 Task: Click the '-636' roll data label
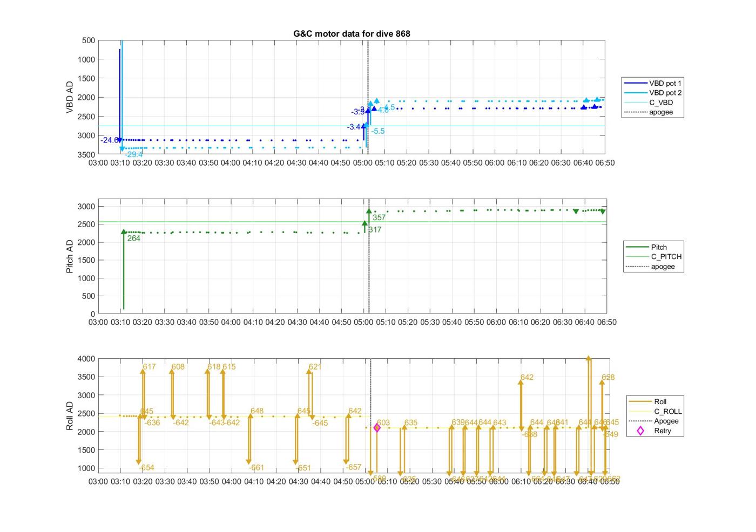[x=152, y=423]
